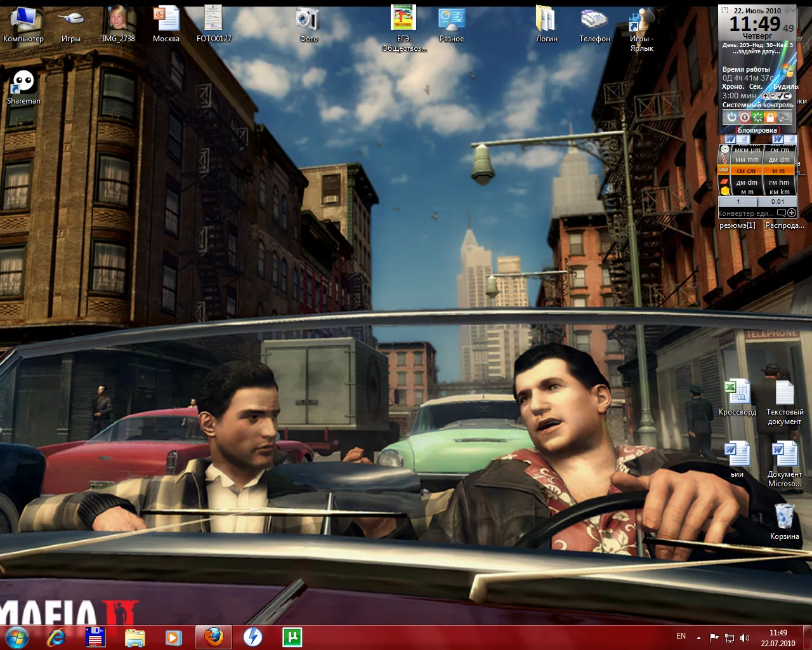Click the orange lock icon in gadget
Image resolution: width=812 pixels, height=650 pixels.
[770, 117]
